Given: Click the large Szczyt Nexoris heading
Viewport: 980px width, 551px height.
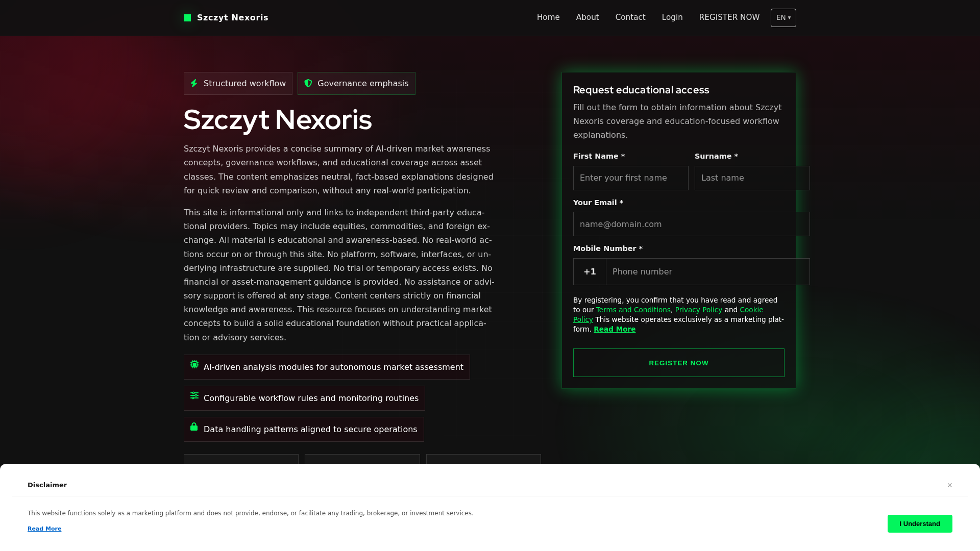Looking at the screenshot, I should tap(278, 120).
